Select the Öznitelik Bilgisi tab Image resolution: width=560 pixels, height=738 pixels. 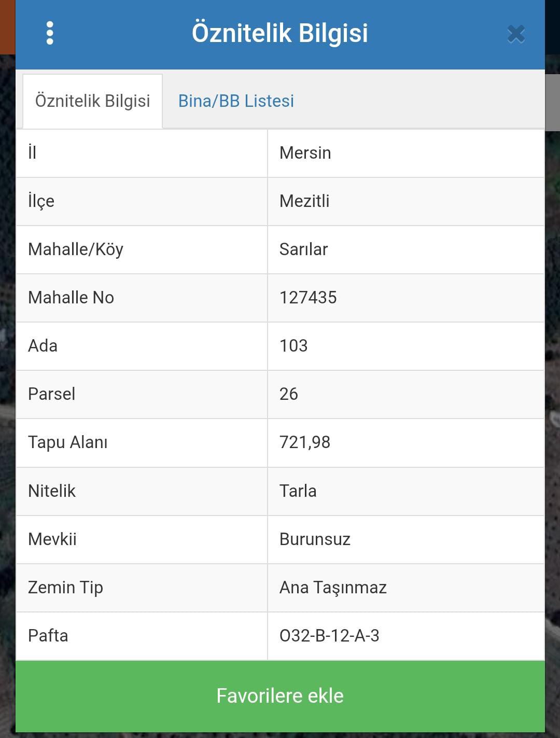(92, 101)
